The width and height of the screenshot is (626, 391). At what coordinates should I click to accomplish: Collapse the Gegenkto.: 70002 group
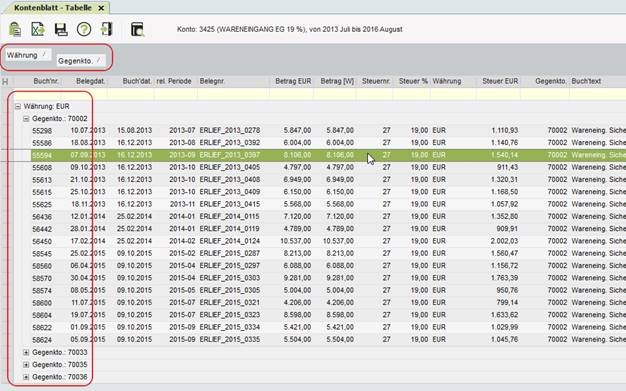tap(26, 119)
